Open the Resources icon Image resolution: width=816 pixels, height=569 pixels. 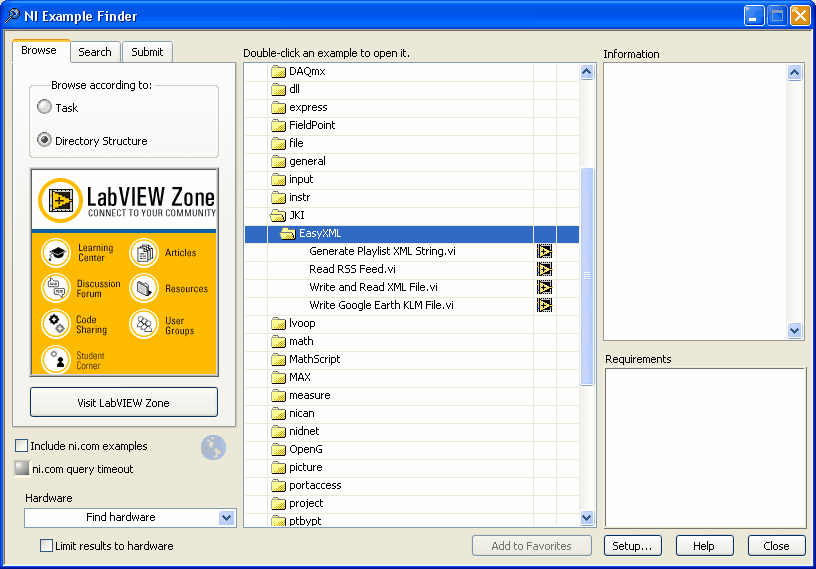(x=144, y=288)
